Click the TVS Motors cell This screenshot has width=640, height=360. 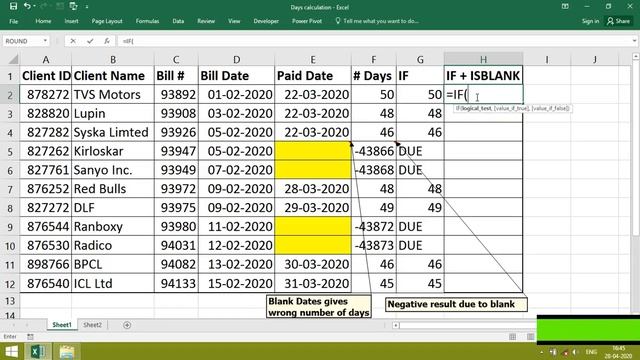click(113, 95)
